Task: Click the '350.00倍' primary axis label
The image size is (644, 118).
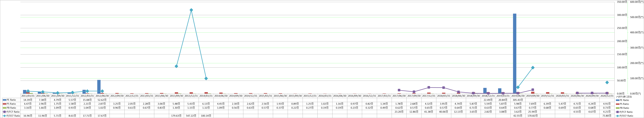Action: (x=622, y=2)
